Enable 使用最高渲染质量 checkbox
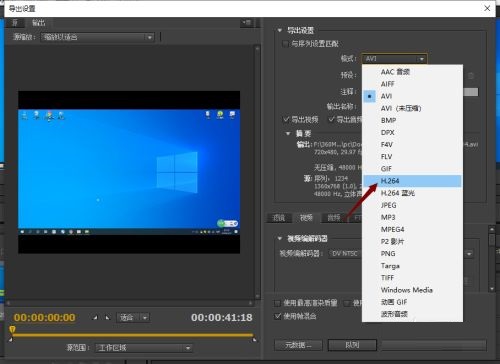 tap(277, 303)
